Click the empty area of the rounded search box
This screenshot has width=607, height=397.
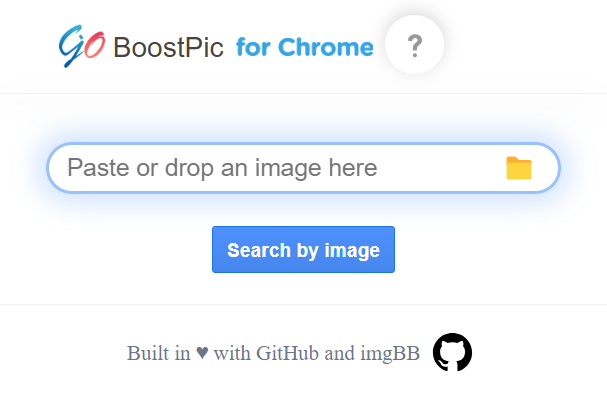[x=441, y=168]
